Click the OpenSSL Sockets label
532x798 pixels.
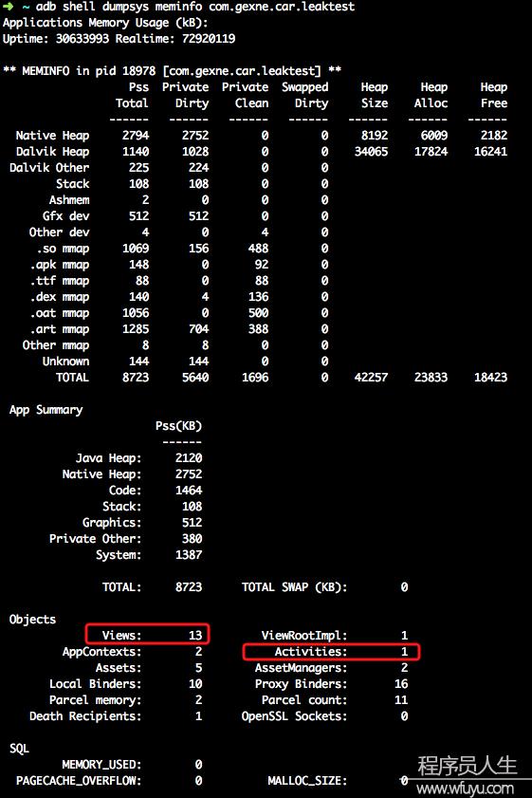(295, 716)
